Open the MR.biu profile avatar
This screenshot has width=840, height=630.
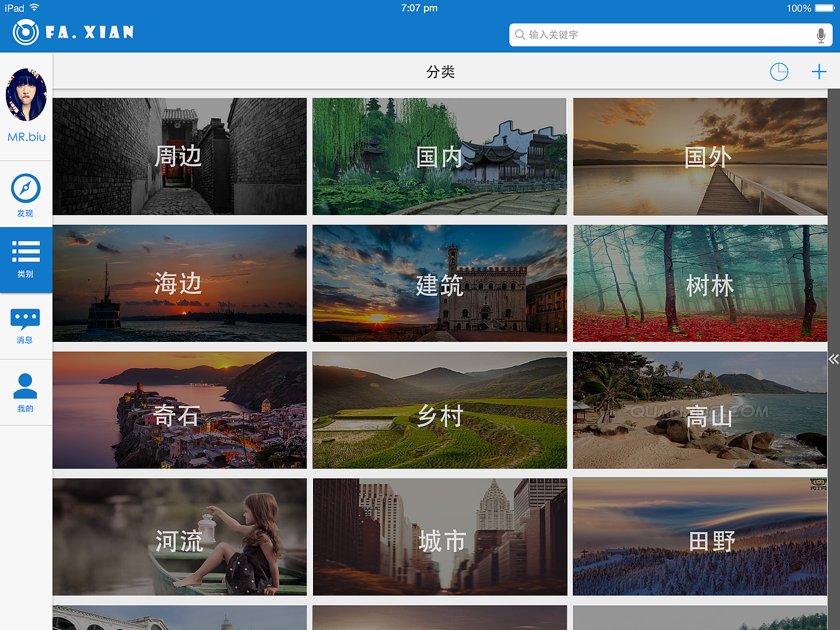(26, 94)
